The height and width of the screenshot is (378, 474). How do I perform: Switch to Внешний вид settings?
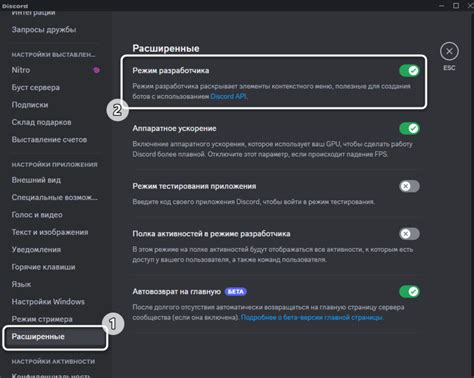(36, 180)
